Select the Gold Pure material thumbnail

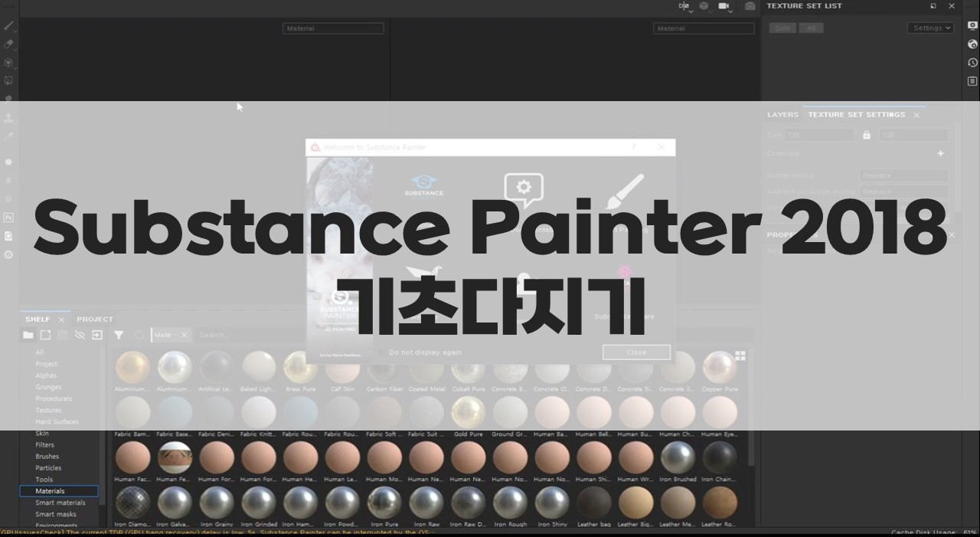[x=468, y=414]
